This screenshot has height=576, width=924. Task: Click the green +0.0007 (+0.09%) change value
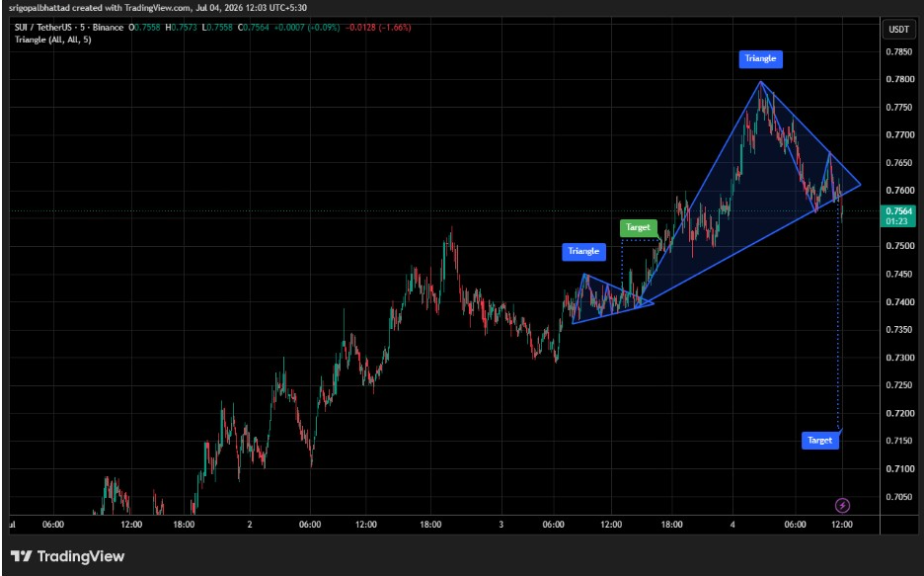pos(306,27)
